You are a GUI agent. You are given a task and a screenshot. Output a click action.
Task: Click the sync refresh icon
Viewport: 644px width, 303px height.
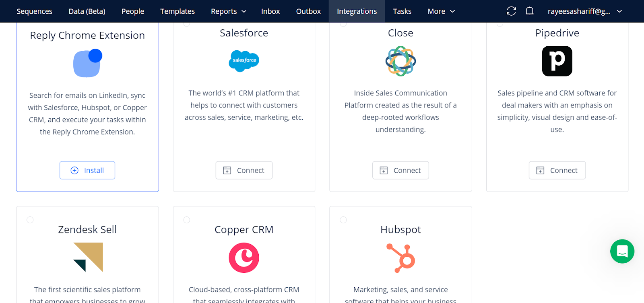click(511, 11)
